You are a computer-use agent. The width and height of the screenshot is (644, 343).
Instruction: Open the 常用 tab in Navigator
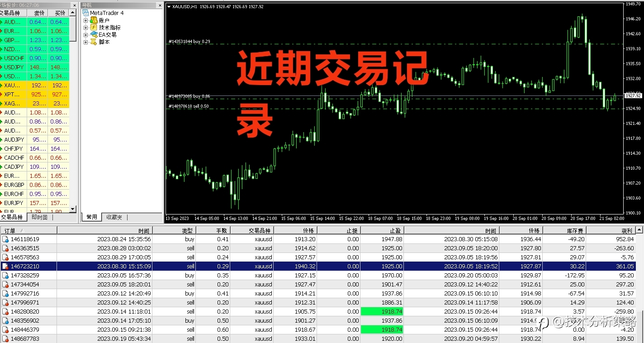(x=92, y=217)
